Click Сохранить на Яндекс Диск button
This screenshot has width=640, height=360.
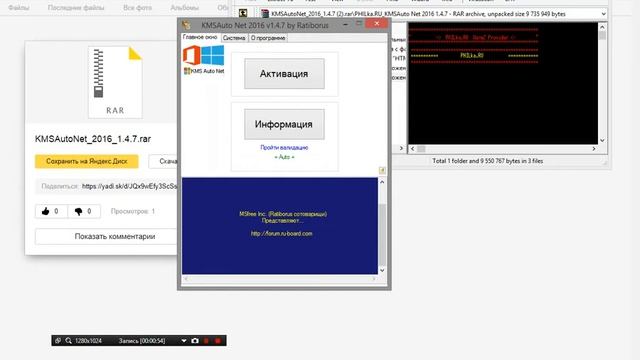(87, 161)
